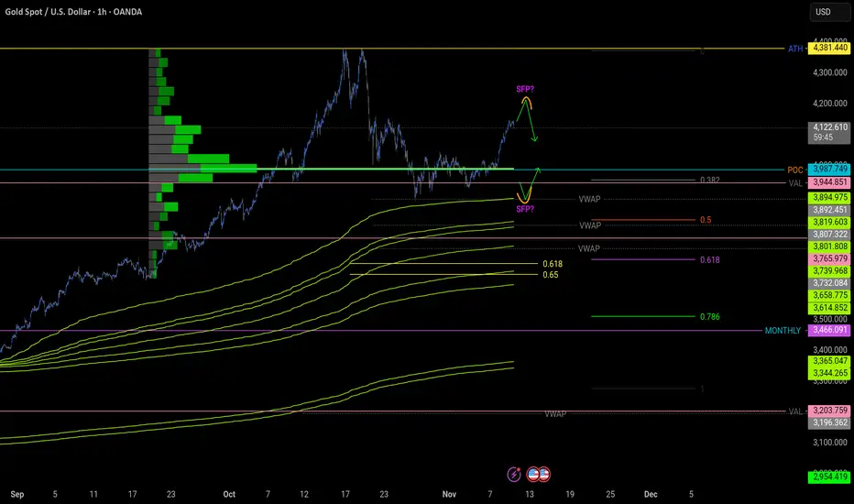This screenshot has width=854, height=504.
Task: Select the green 3,658.775 price label
Action: coord(828,295)
